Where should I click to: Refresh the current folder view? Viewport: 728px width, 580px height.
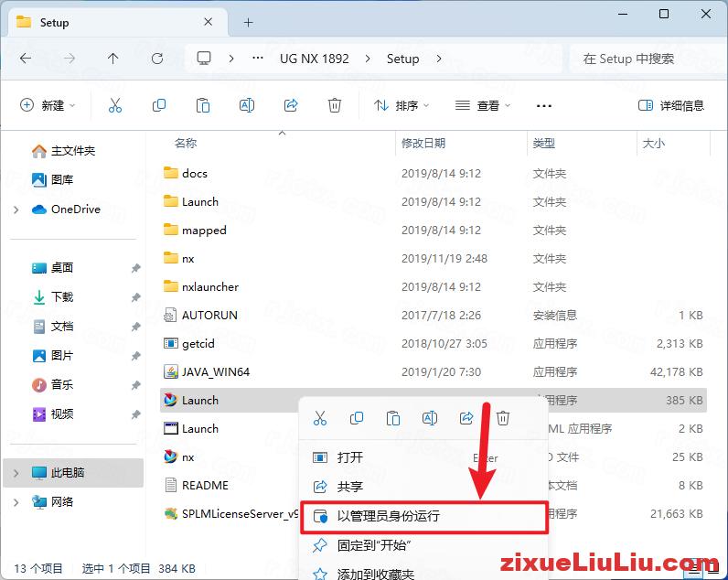pos(157,59)
